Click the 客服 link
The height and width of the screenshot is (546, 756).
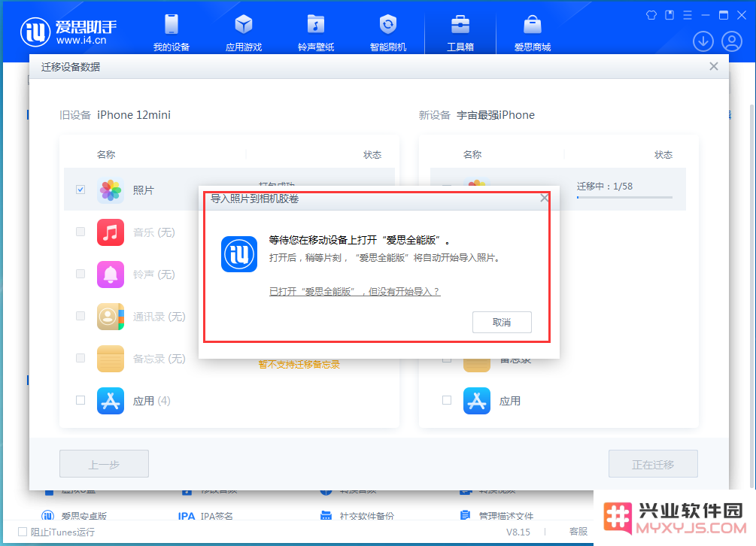(578, 532)
